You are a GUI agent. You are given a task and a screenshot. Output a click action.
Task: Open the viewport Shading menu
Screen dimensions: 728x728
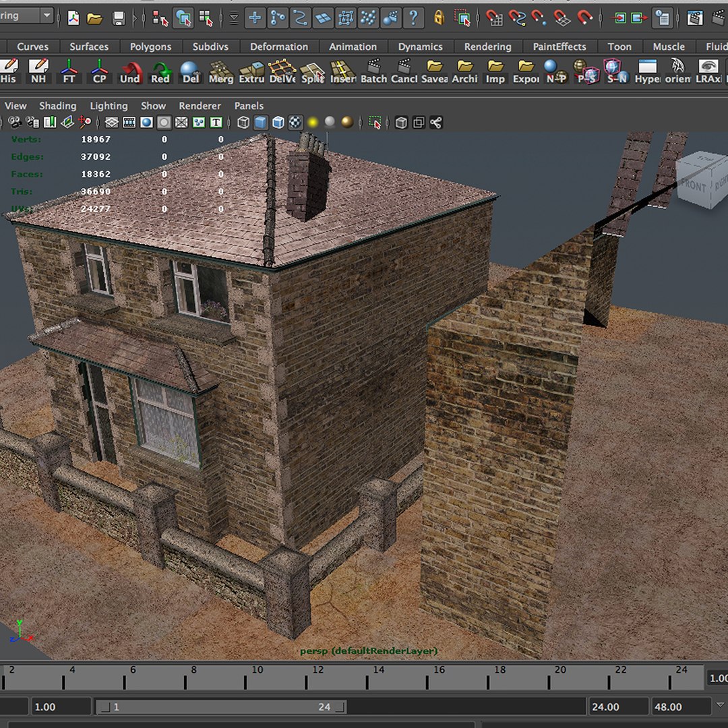(x=57, y=106)
